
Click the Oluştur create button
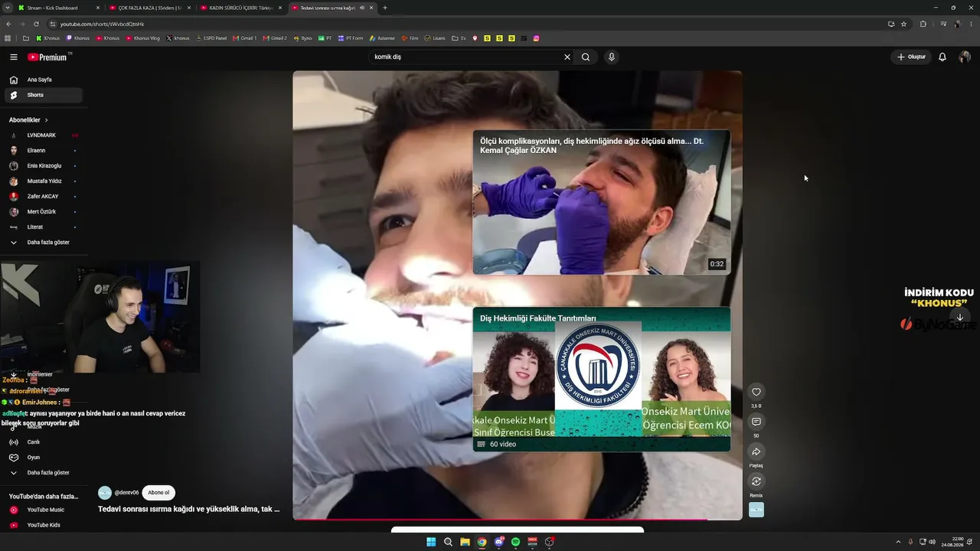(911, 57)
